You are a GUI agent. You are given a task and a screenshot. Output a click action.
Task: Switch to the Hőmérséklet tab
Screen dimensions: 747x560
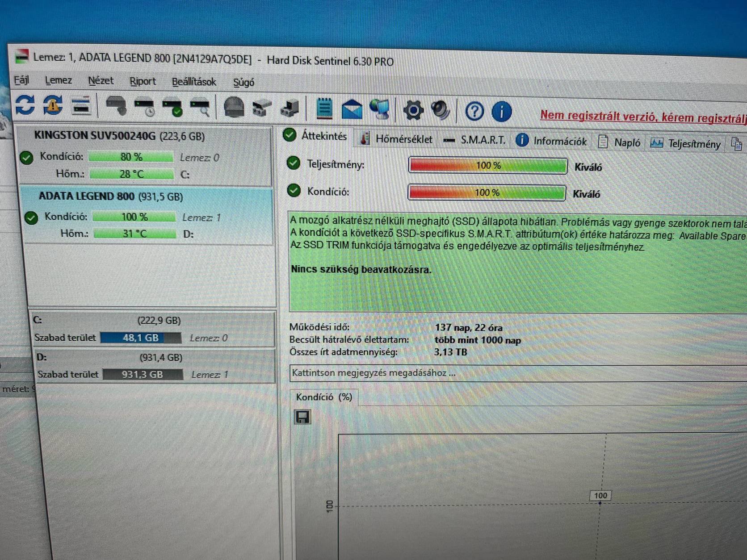coord(396,139)
